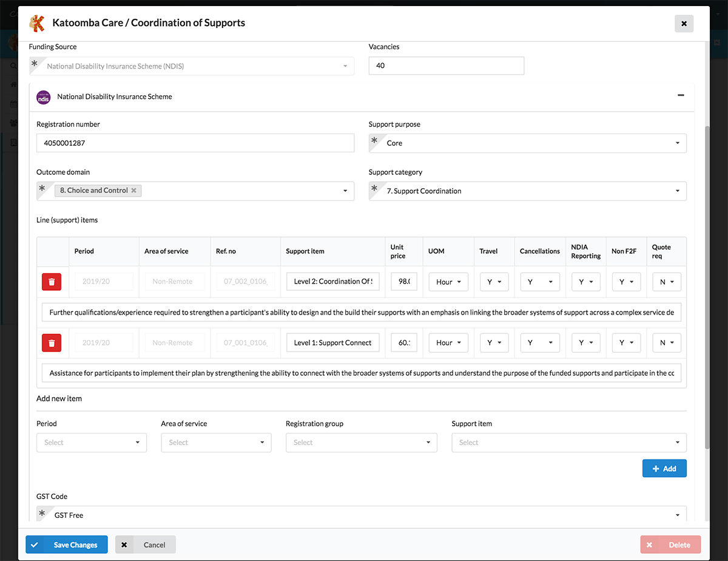
Task: Edit unit price for Level 1 item
Action: [404, 343]
